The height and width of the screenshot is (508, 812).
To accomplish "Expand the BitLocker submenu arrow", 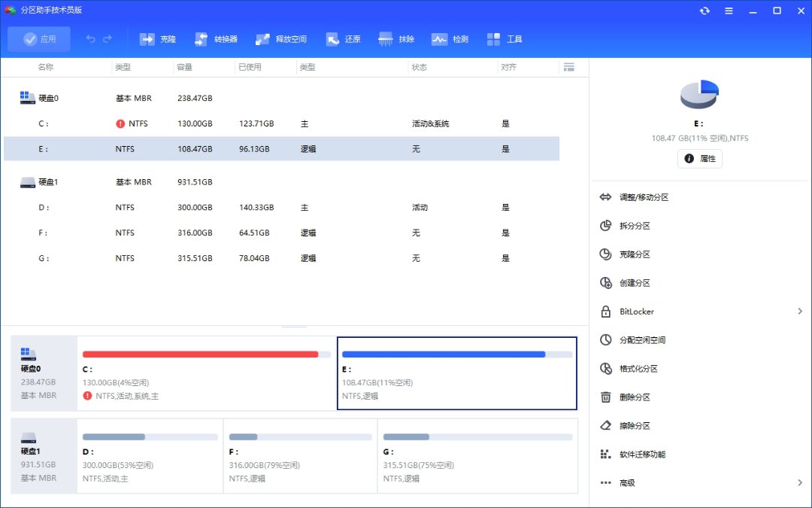I will click(800, 312).
